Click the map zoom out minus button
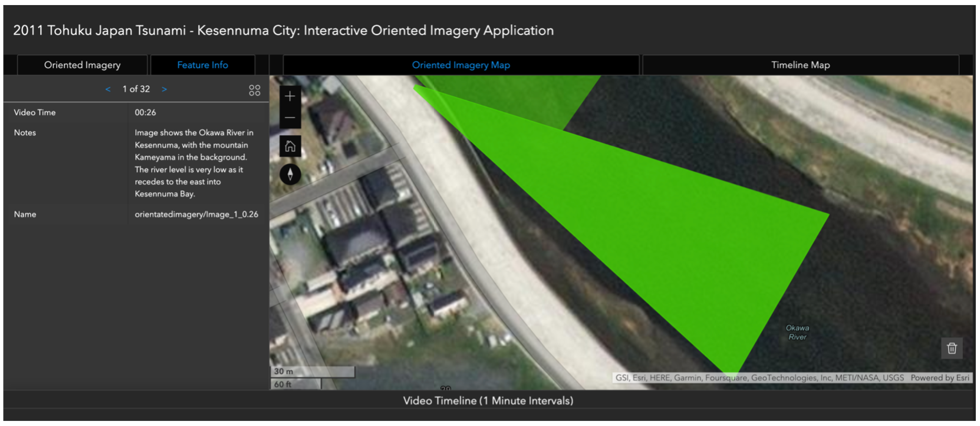 tap(290, 117)
